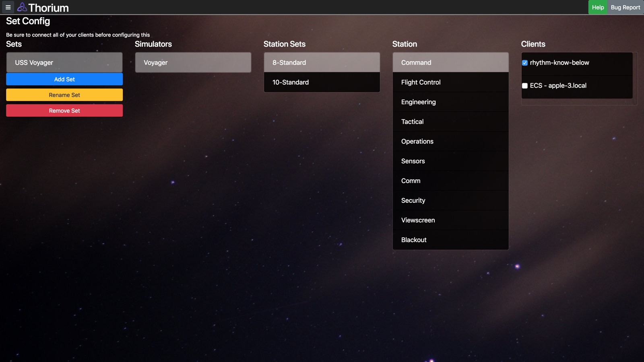Open the Help page
The width and height of the screenshot is (644, 362).
[598, 7]
